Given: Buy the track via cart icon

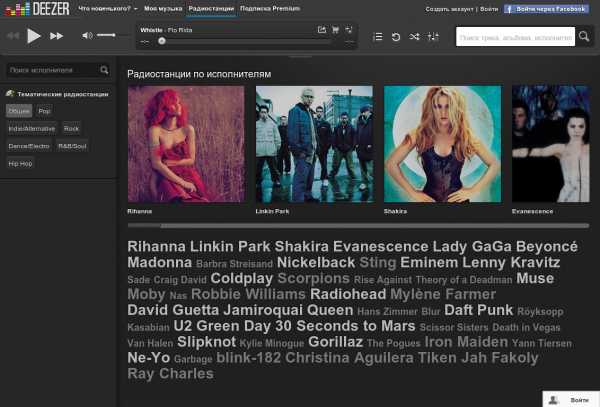Looking at the screenshot, I should [x=336, y=30].
